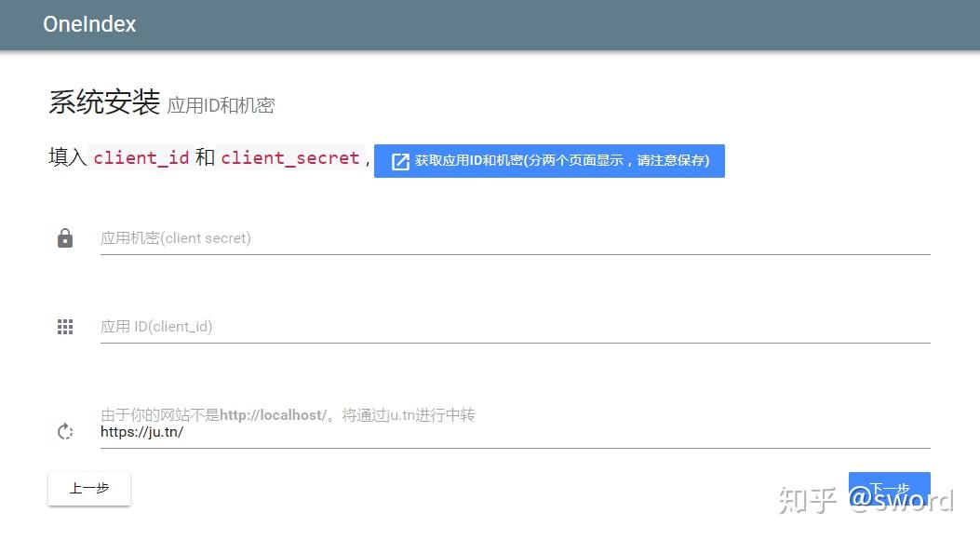
Task: Focus the 应用机密(client secret) input field
Action: tap(372, 237)
